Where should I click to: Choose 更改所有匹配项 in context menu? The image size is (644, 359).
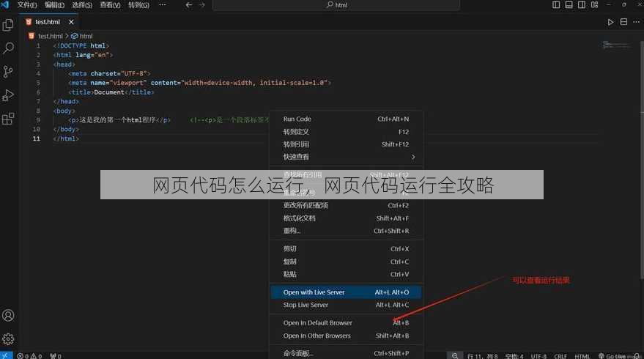point(346,205)
